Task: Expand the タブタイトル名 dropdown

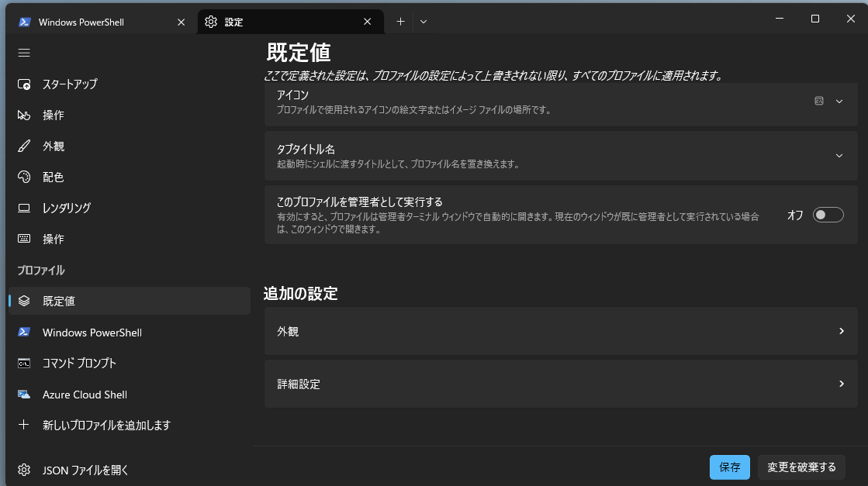Action: tap(839, 156)
